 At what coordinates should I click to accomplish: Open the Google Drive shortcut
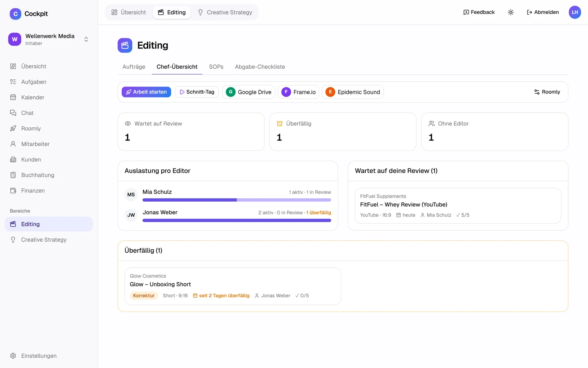[249, 92]
